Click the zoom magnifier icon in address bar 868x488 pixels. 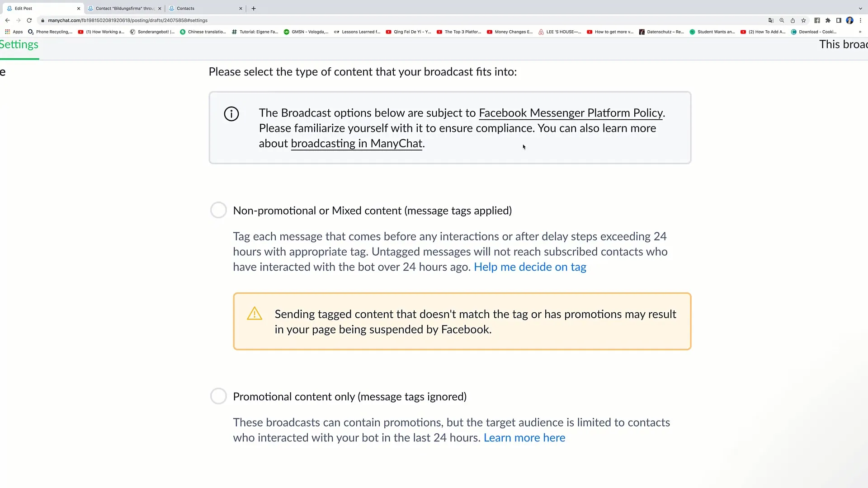coord(782,20)
